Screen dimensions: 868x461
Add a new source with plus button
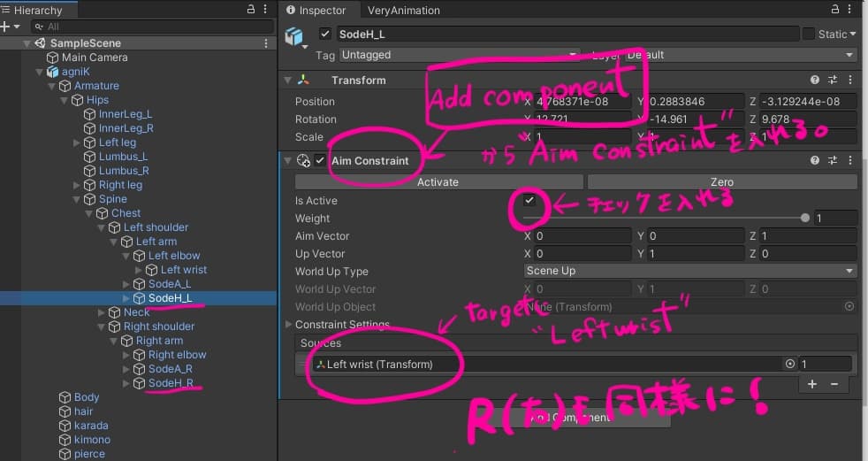[x=812, y=384]
